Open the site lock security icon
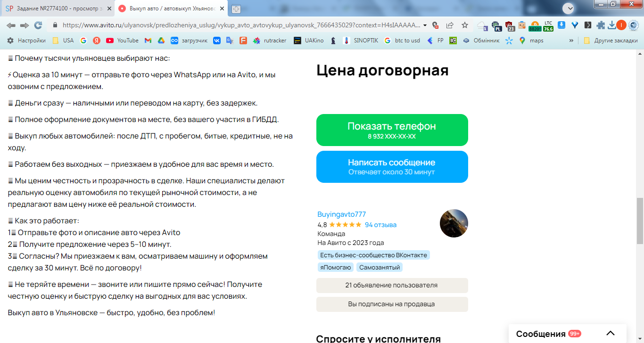The height and width of the screenshot is (343, 644). 55,25
